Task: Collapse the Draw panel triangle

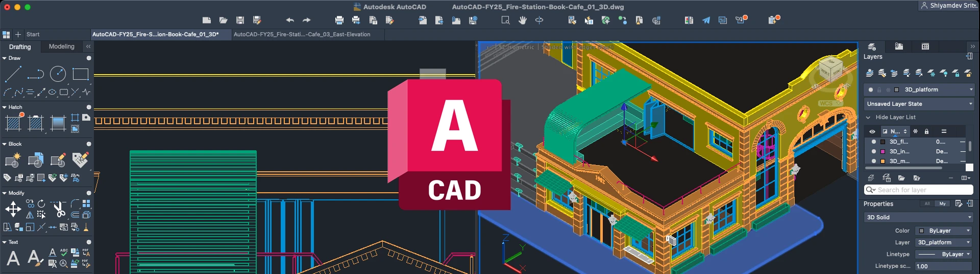Action: (x=4, y=58)
